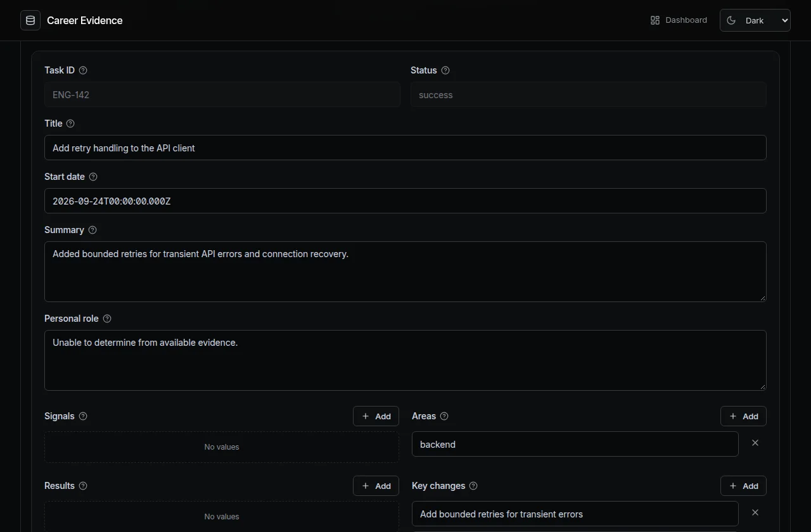Viewport: 811px width, 532px height.
Task: Click the help icon next to Areas
Action: tap(444, 416)
